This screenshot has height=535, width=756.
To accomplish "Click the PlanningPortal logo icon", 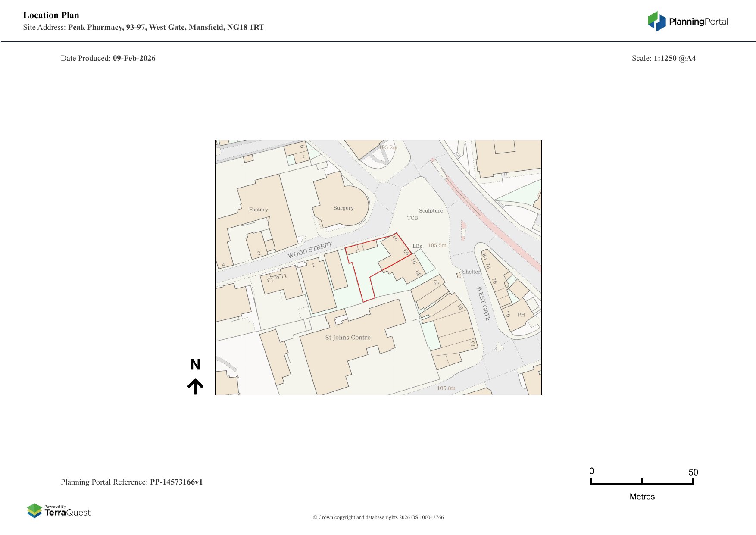I will coord(656,21).
